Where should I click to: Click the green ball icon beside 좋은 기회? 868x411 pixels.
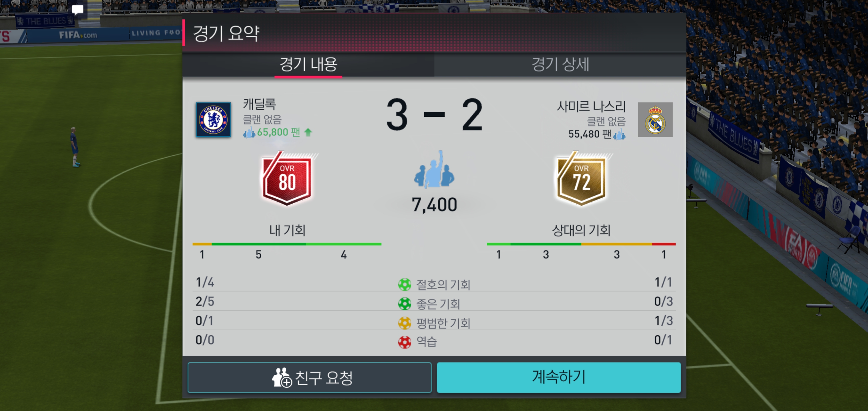click(x=404, y=303)
